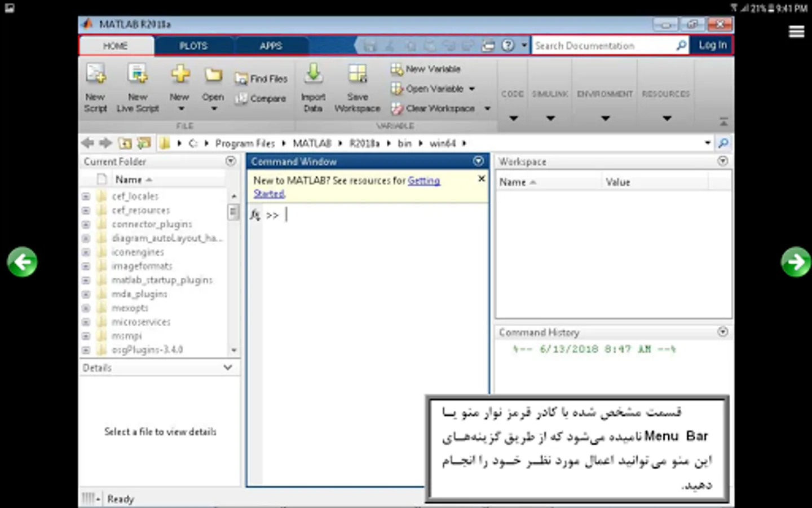Go up one folder level

(125, 143)
